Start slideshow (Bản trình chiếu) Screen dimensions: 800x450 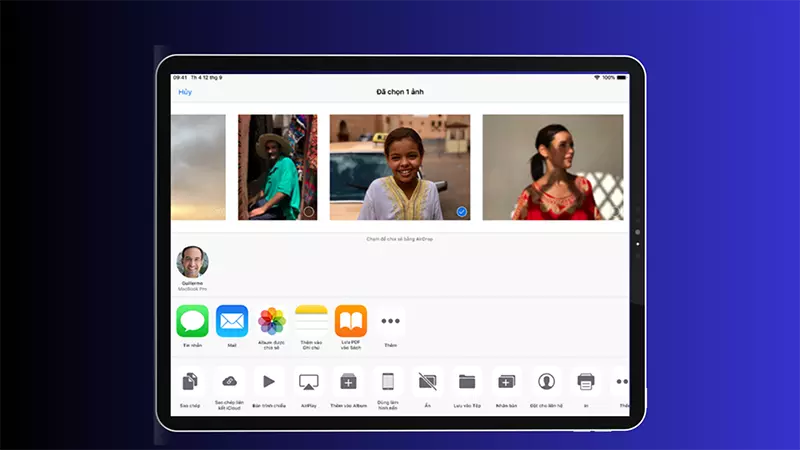tap(269, 382)
